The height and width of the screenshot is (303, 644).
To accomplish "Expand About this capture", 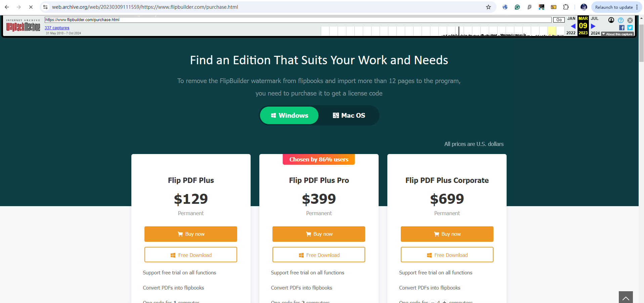I will point(617,34).
